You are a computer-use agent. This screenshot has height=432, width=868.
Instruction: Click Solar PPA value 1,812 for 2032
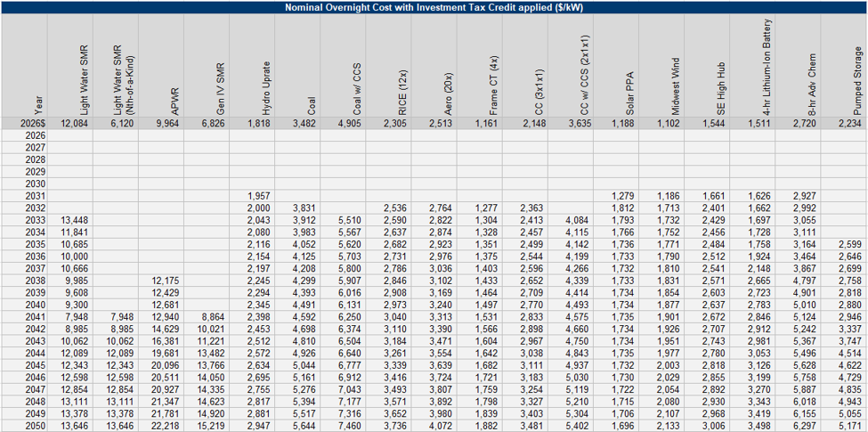coord(623,208)
